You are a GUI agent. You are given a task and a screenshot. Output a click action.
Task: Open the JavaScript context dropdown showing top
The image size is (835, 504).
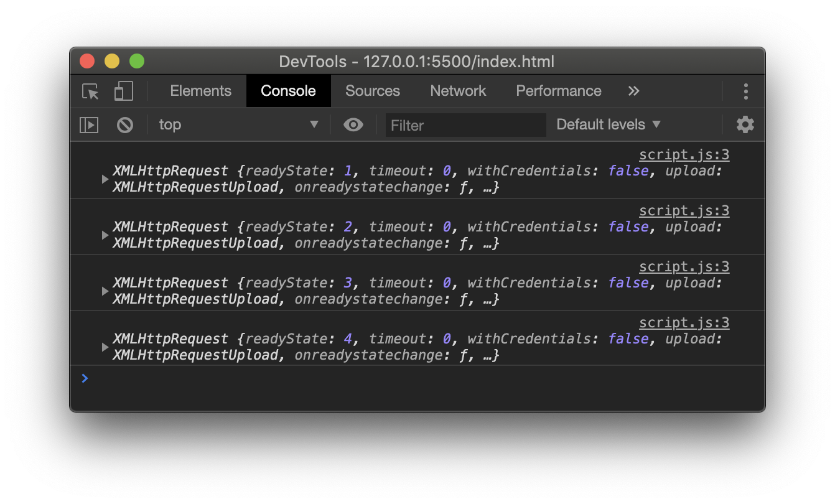pos(240,124)
